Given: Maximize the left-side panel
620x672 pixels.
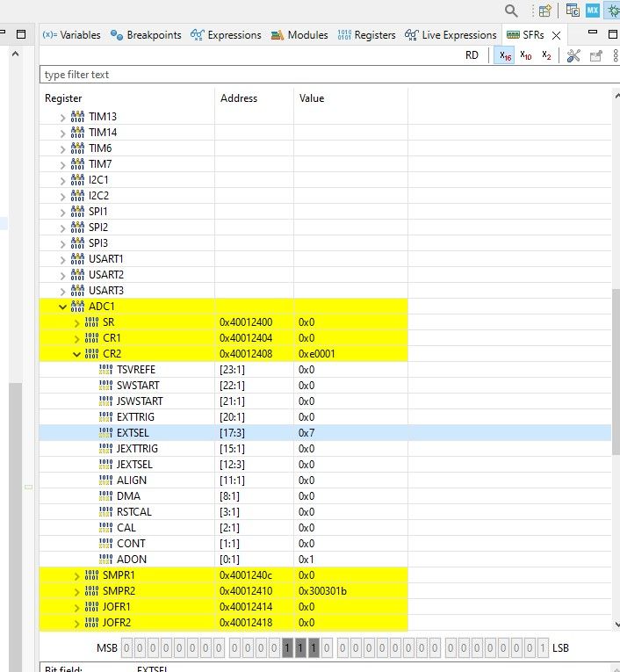Looking at the screenshot, I should pyautogui.click(x=21, y=34).
